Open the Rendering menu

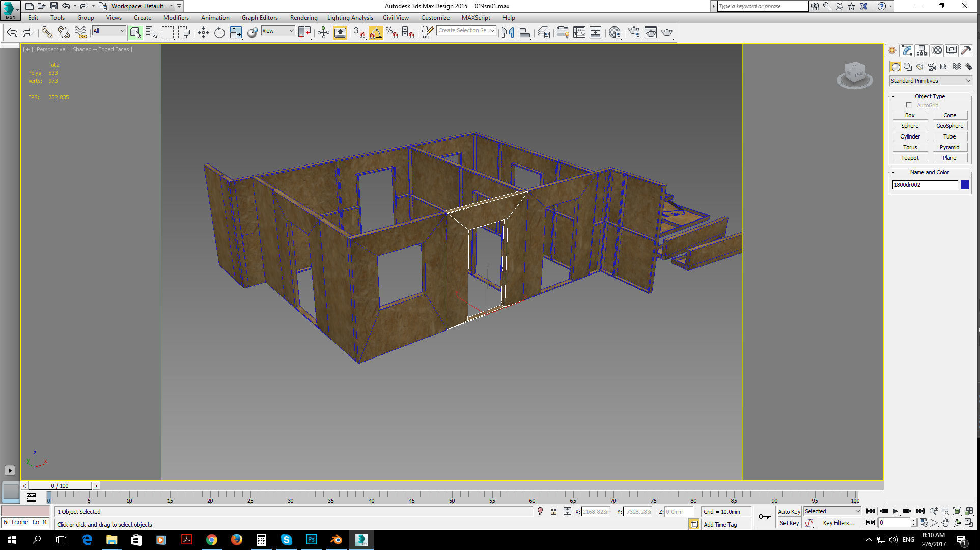coord(303,18)
